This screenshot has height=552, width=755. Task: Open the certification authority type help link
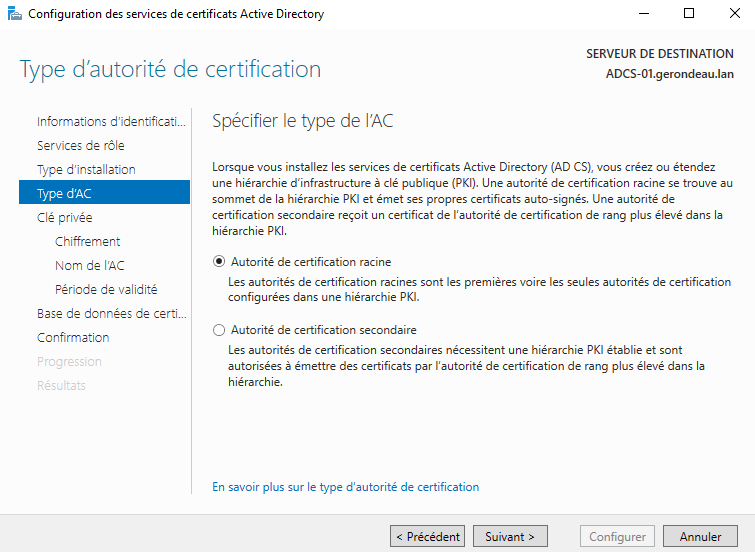pos(346,487)
